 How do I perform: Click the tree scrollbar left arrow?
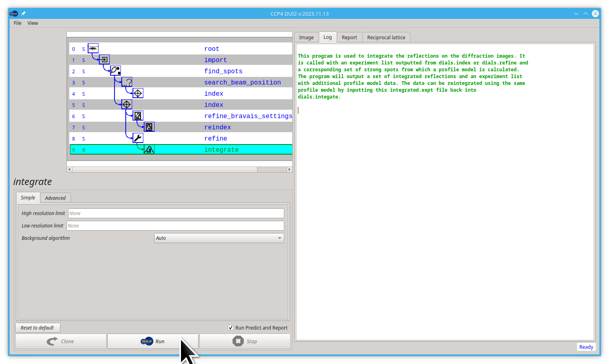point(69,169)
